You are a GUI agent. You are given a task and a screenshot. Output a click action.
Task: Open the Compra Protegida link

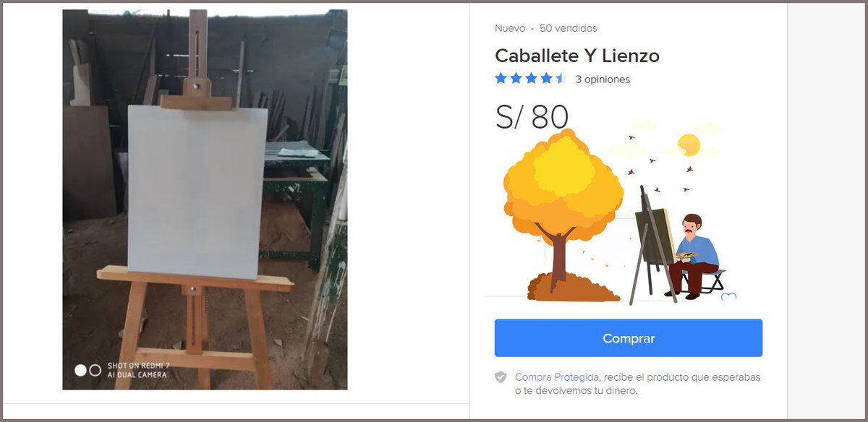point(556,377)
